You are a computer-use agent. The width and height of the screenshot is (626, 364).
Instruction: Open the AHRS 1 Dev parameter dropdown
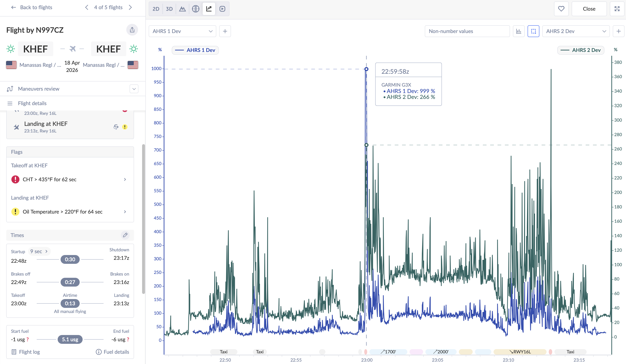[x=182, y=31]
